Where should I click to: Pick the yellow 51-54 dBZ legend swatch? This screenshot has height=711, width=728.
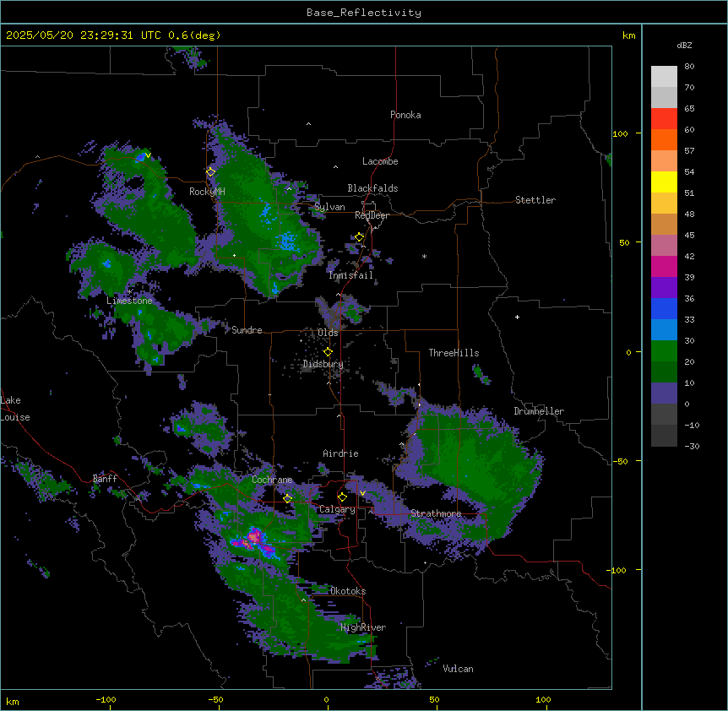point(664,182)
